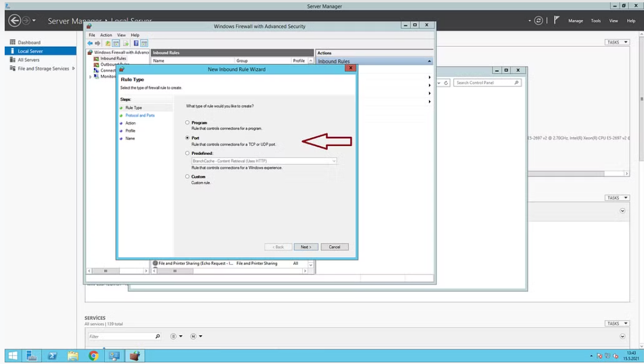
Task: Open the Services saved queries dropdown
Action: click(x=196, y=337)
